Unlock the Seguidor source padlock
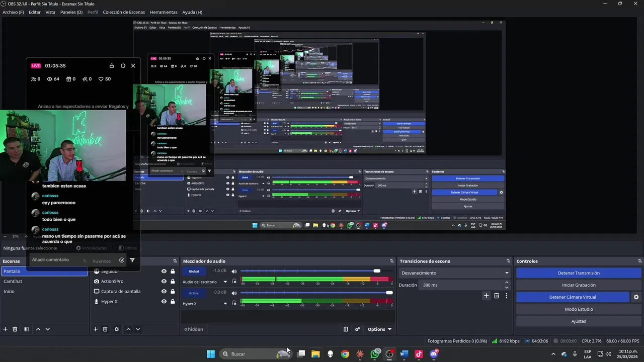Viewport: 644px width, 362px height. click(x=173, y=271)
